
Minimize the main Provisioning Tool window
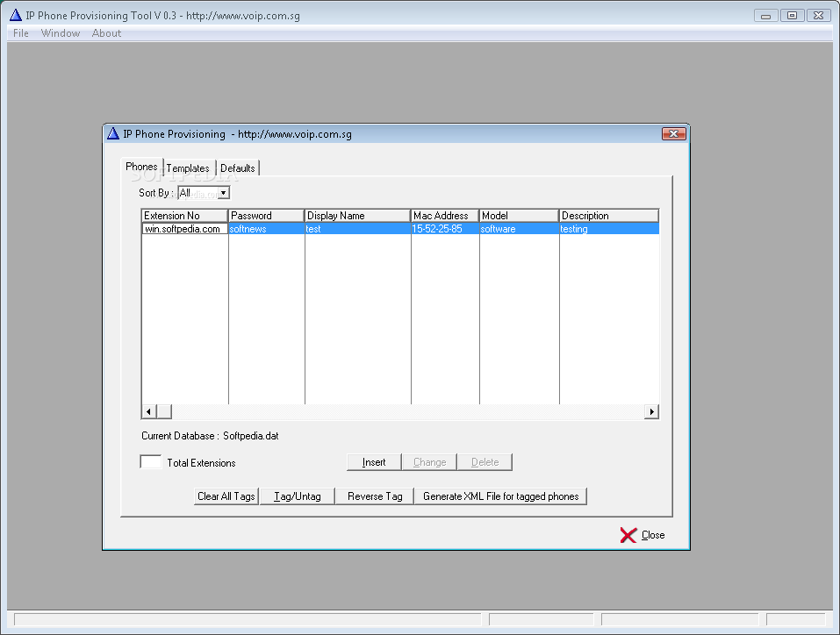tap(765, 16)
